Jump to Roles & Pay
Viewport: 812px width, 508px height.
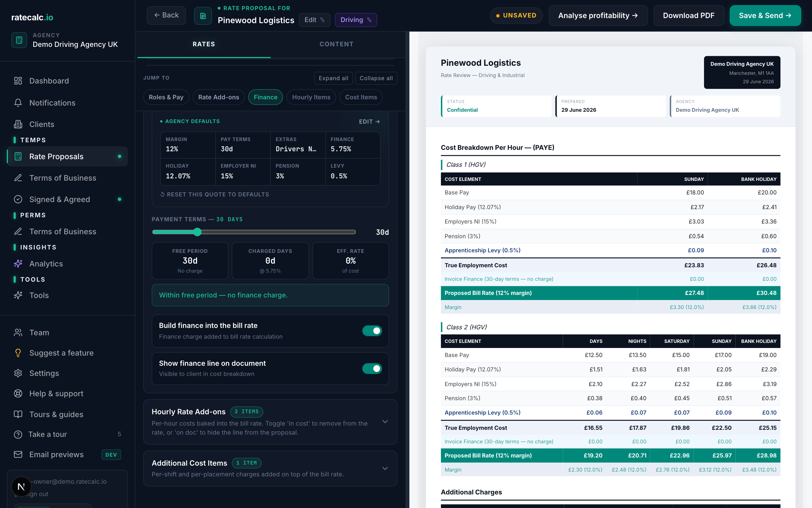166,97
